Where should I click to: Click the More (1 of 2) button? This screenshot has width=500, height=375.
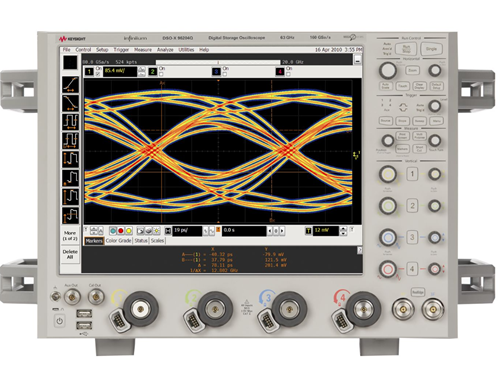[x=70, y=236]
